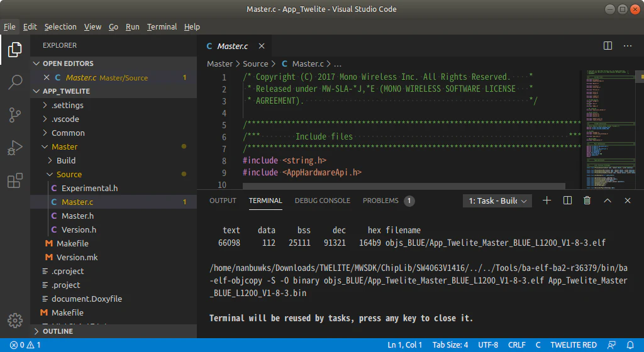Change language mode 'C' in status bar
Viewport: 644px width, 352px height.
click(x=538, y=345)
